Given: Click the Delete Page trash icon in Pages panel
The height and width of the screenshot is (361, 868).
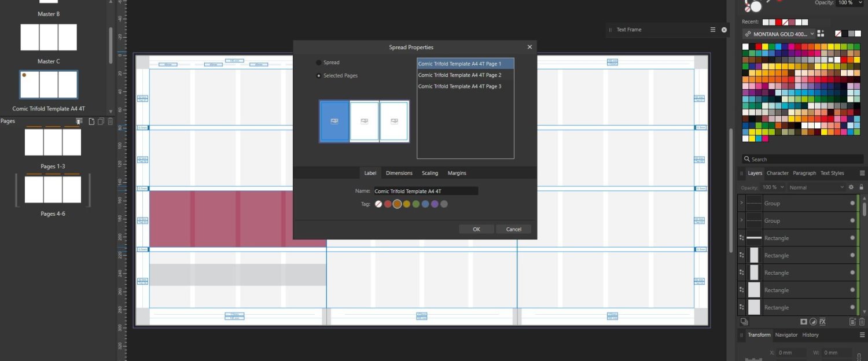Looking at the screenshot, I should (110, 121).
